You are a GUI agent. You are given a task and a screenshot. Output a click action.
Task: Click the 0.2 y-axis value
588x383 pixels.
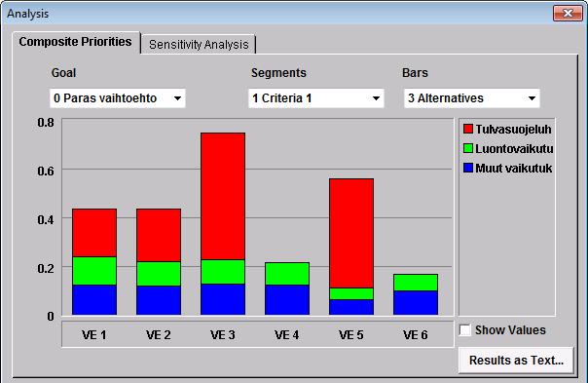click(46, 268)
